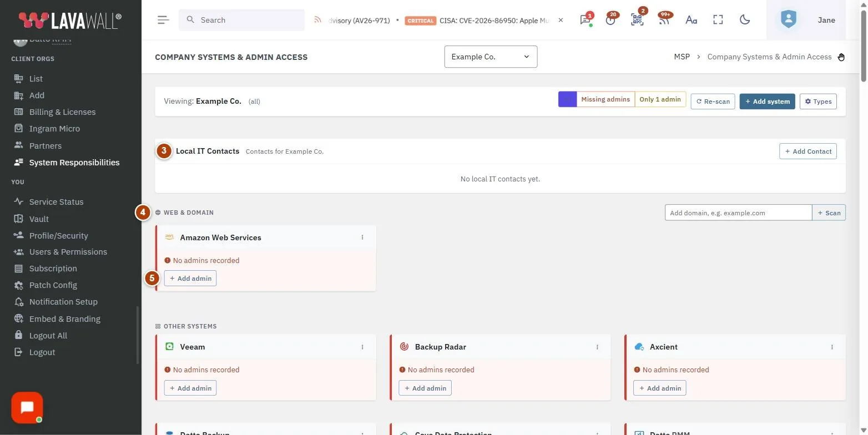Open Service Status sidebar item
868x435 pixels.
click(x=56, y=202)
